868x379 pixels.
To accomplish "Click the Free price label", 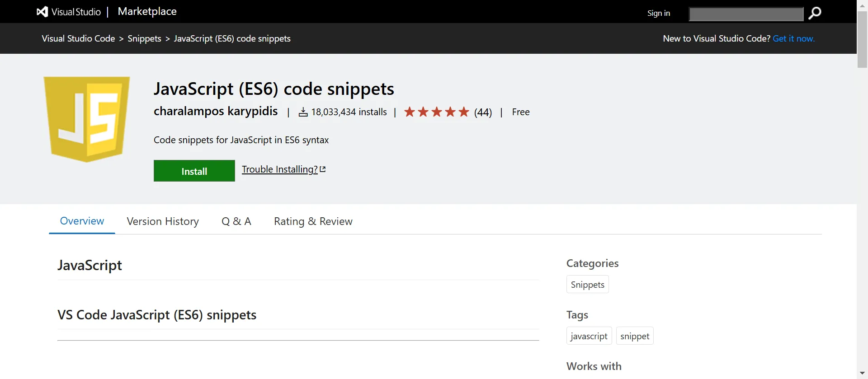I will click(521, 112).
